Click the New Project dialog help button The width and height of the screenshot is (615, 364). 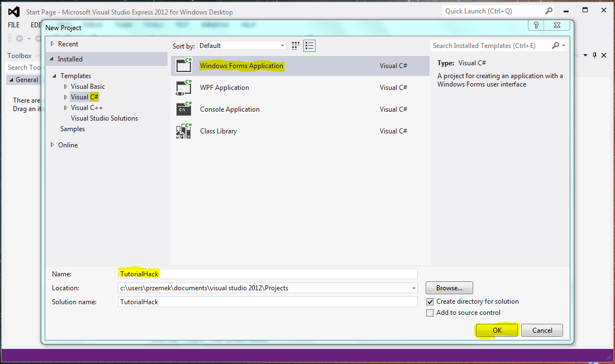[536, 25]
